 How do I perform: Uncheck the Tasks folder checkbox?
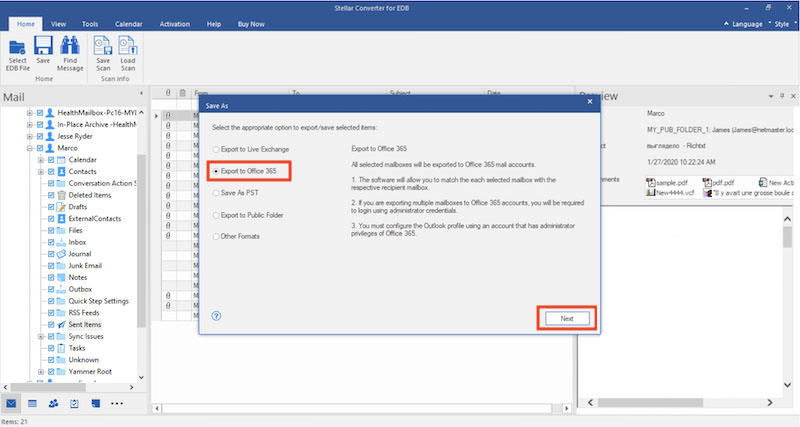click(51, 348)
